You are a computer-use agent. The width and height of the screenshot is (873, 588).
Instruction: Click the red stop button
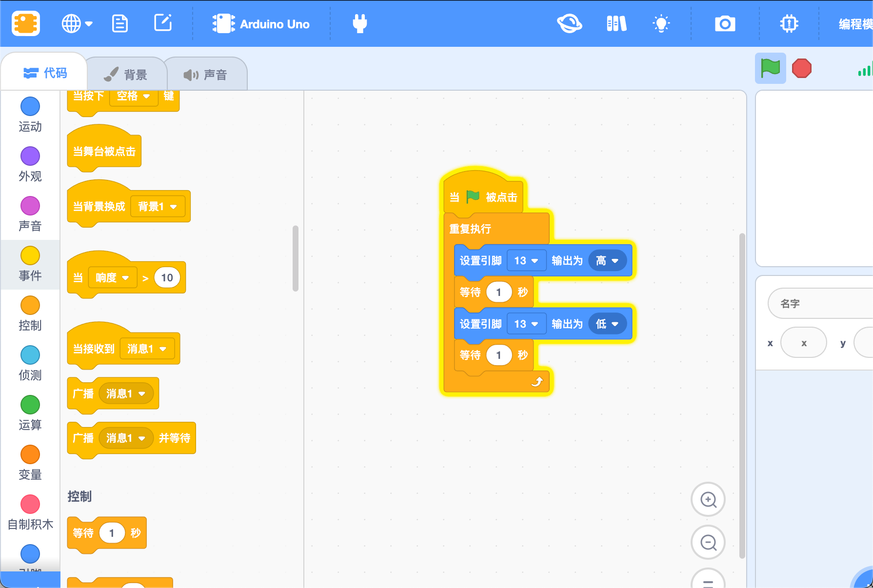click(x=802, y=68)
